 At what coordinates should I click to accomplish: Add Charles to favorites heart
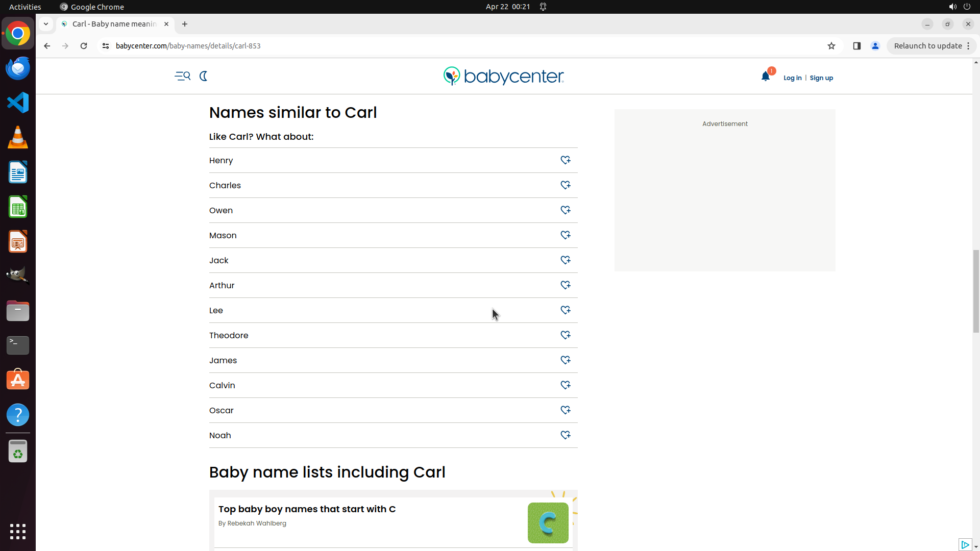[x=565, y=185]
